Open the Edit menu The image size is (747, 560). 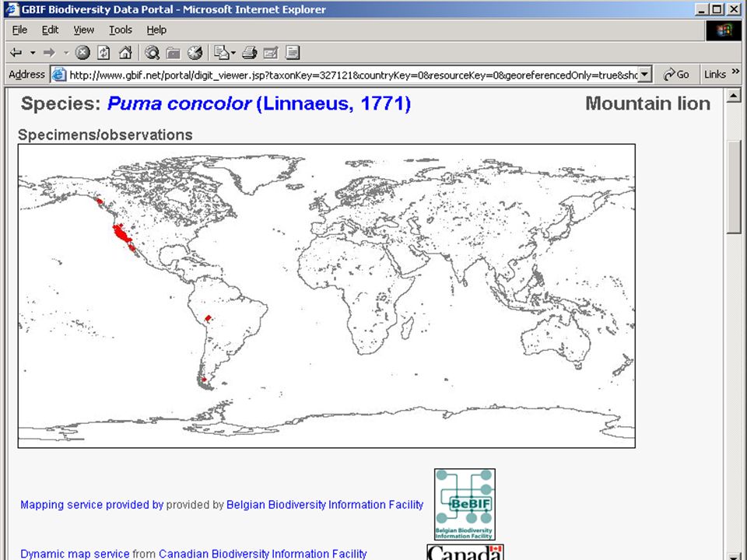coord(50,30)
